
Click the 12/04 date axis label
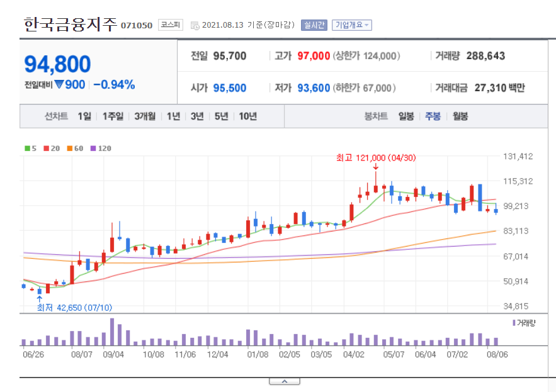218,354
